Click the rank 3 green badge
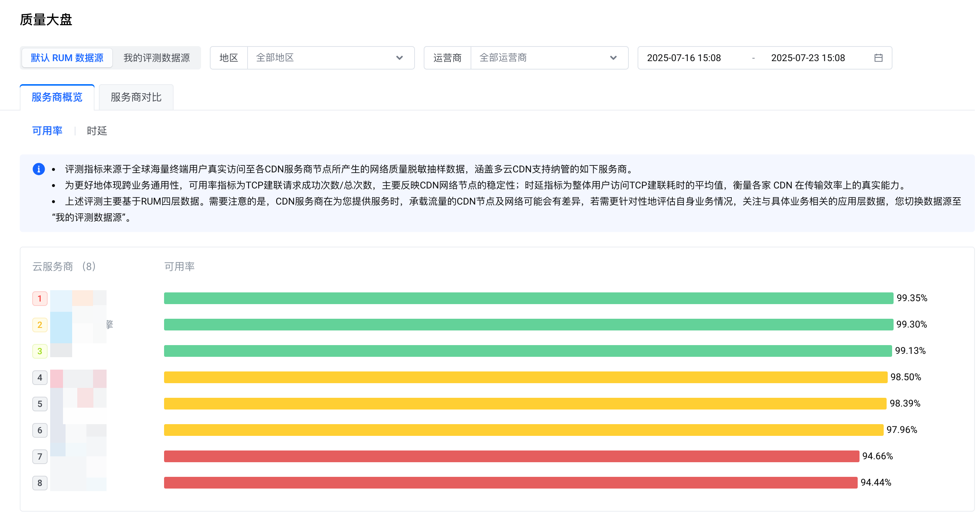Screen dimensions: 980x516 click(40, 351)
